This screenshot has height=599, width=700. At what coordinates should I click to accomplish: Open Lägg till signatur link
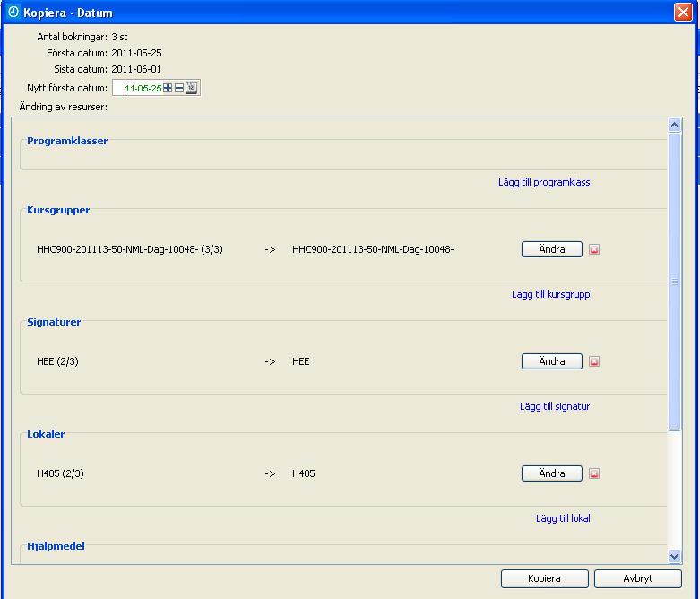(555, 406)
